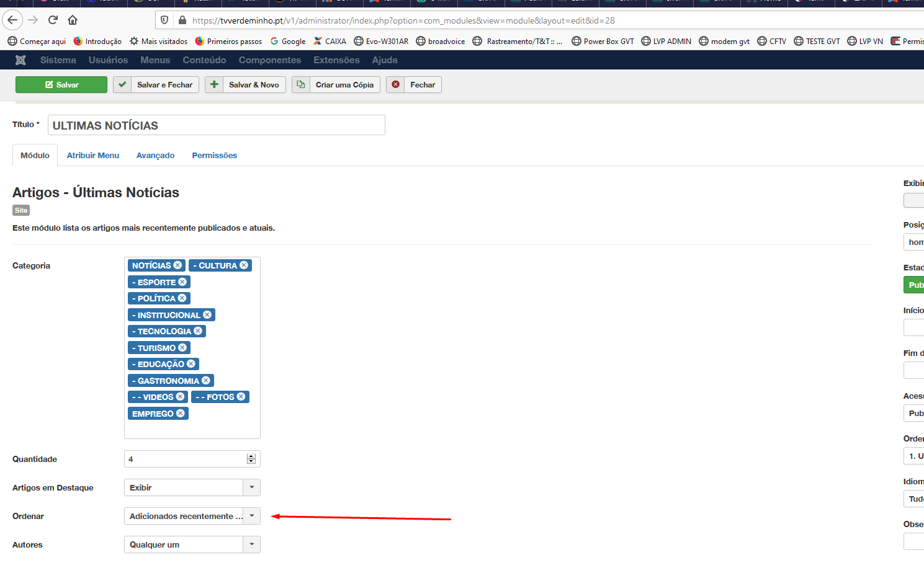Open the Componentes menu
This screenshot has height=586, width=924.
point(270,60)
